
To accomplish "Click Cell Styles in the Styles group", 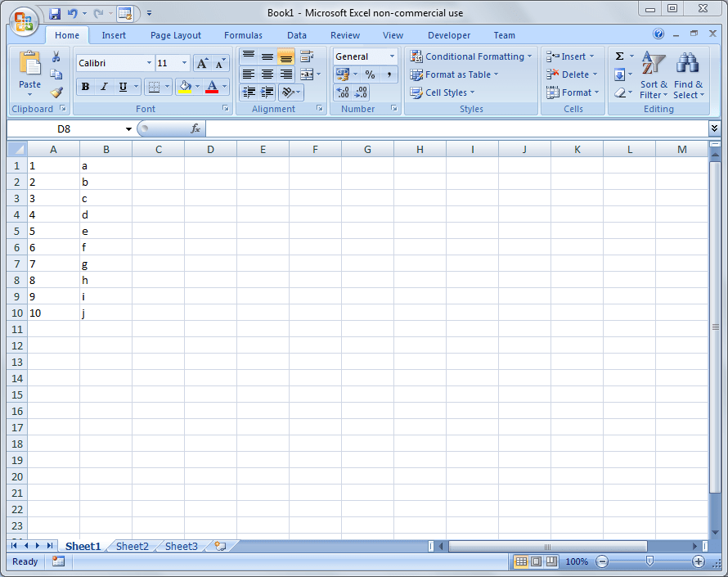I will 443,92.
